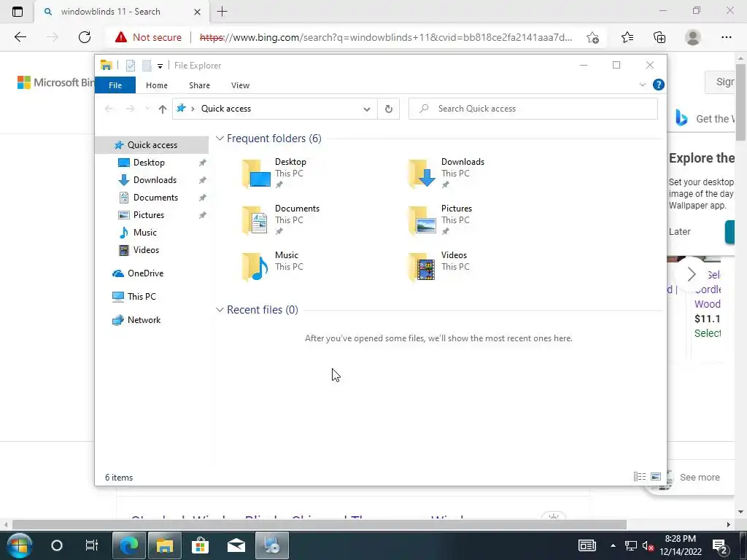Open This PC in the navigation pane
Viewport: 747px width, 560px height.
coord(142,296)
